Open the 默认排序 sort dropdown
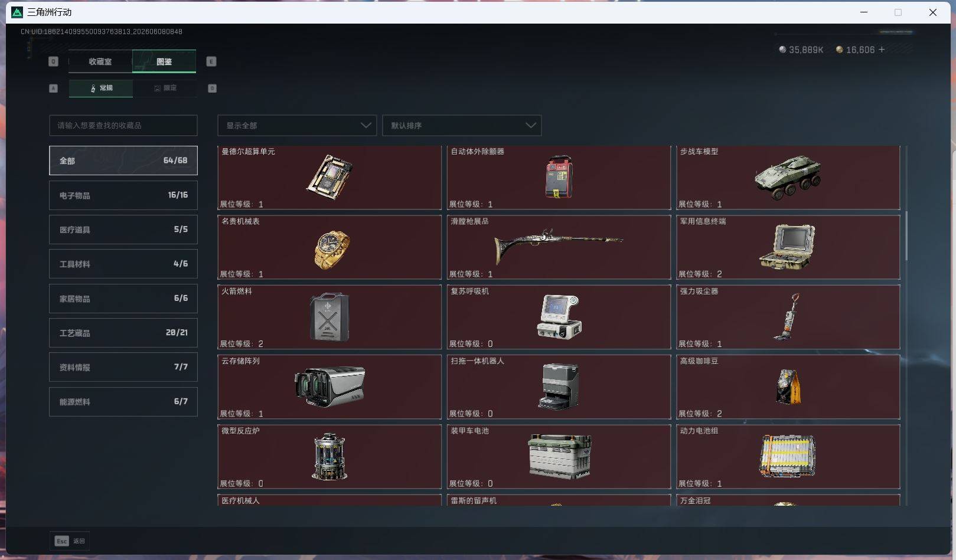The image size is (956, 560). [462, 125]
